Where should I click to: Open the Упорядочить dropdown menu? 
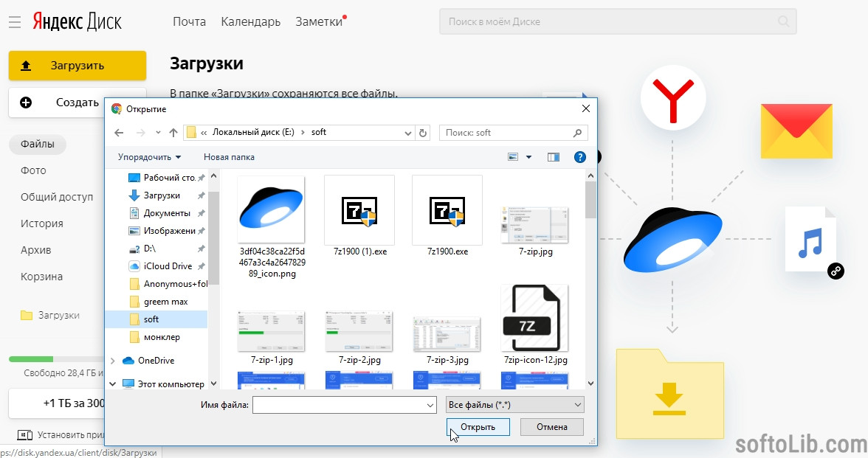pyautogui.click(x=149, y=157)
